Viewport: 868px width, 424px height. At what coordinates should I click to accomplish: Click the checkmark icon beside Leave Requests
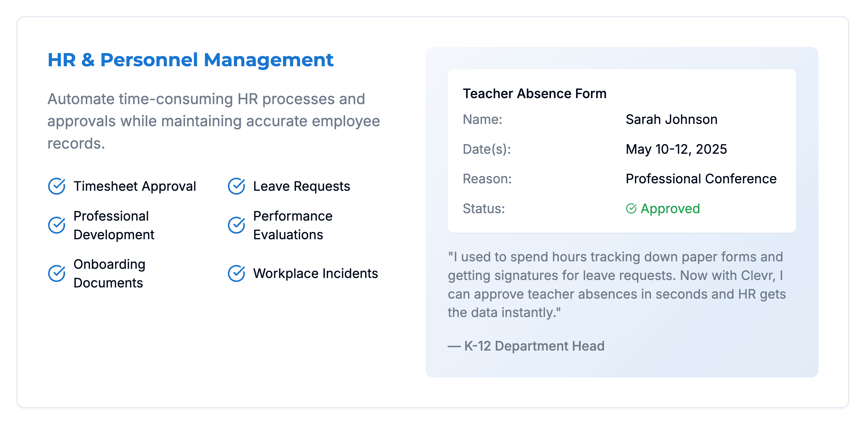(x=237, y=186)
